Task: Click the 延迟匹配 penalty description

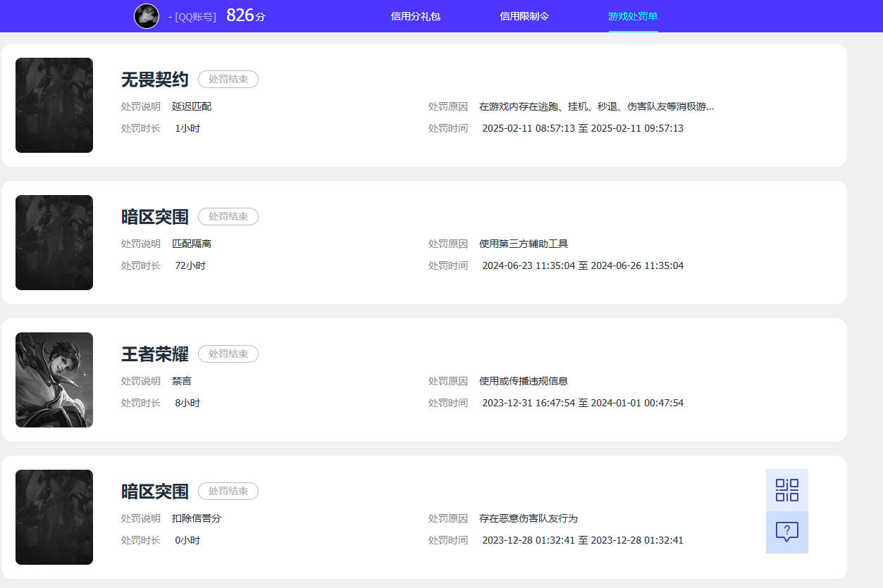Action: (x=192, y=106)
